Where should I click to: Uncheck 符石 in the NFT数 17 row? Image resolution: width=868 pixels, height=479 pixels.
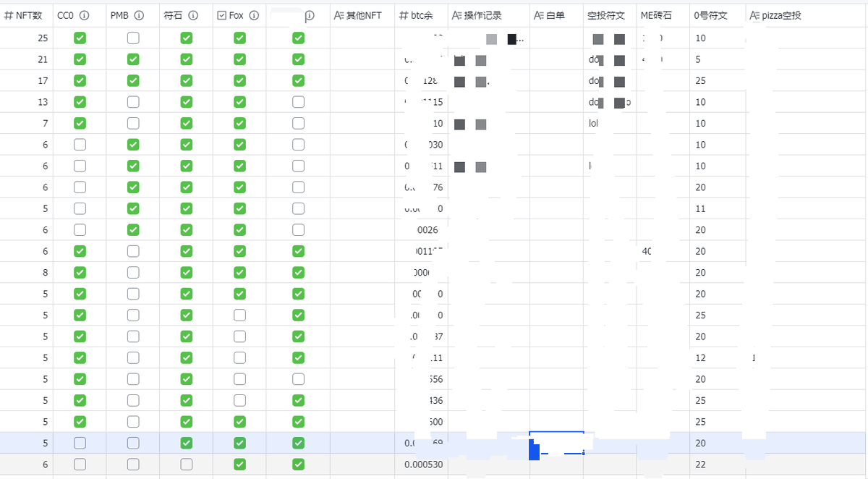187,80
